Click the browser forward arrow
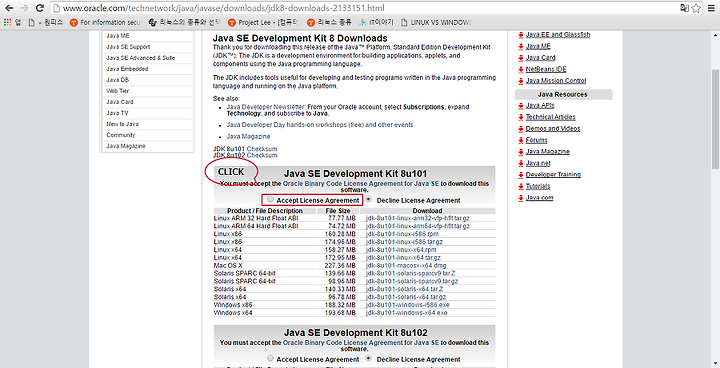720x368 pixels. point(24,8)
